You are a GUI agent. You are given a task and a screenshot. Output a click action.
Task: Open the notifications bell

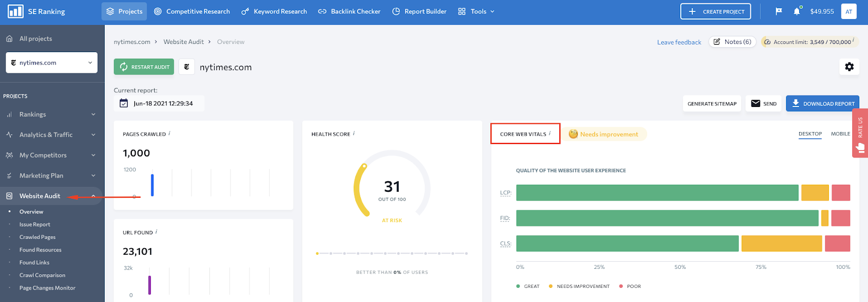click(796, 11)
